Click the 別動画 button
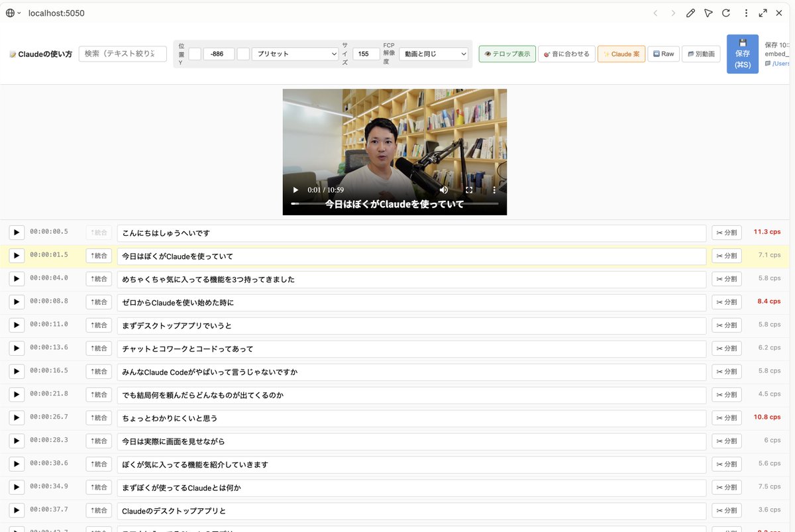795x532 pixels. (x=701, y=54)
